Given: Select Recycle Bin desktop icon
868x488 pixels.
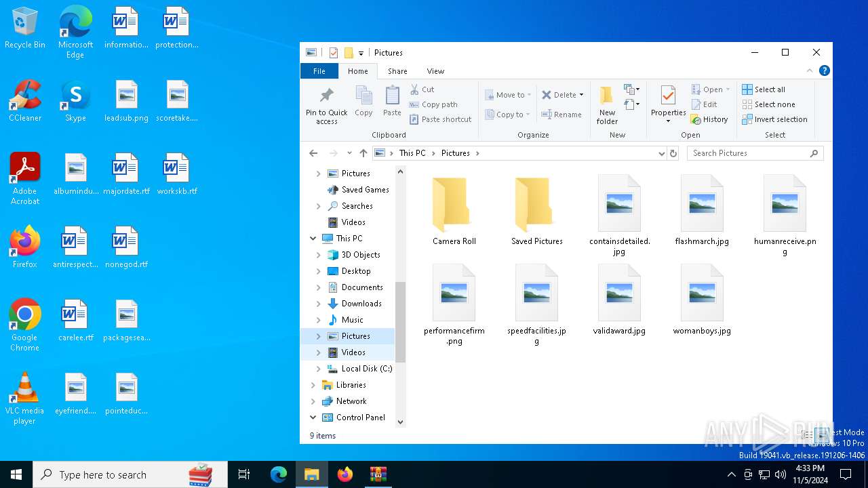Looking at the screenshot, I should 25,28.
